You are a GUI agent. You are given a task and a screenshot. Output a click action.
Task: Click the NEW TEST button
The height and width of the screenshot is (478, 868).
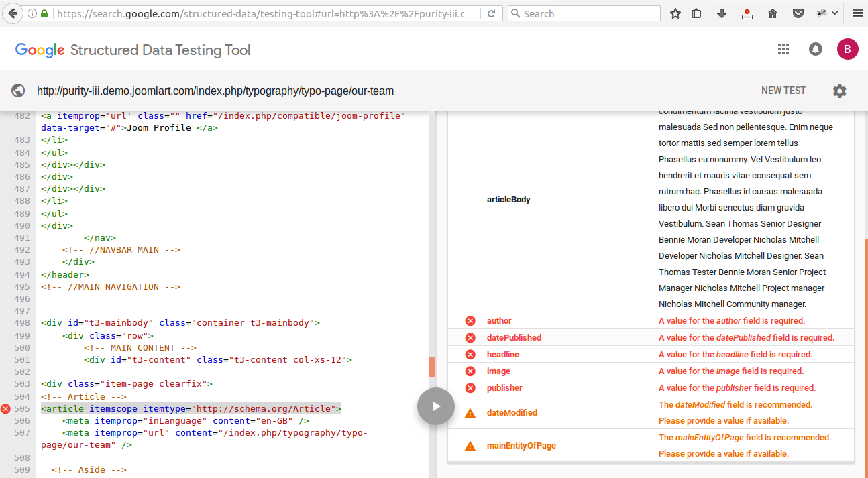point(783,91)
